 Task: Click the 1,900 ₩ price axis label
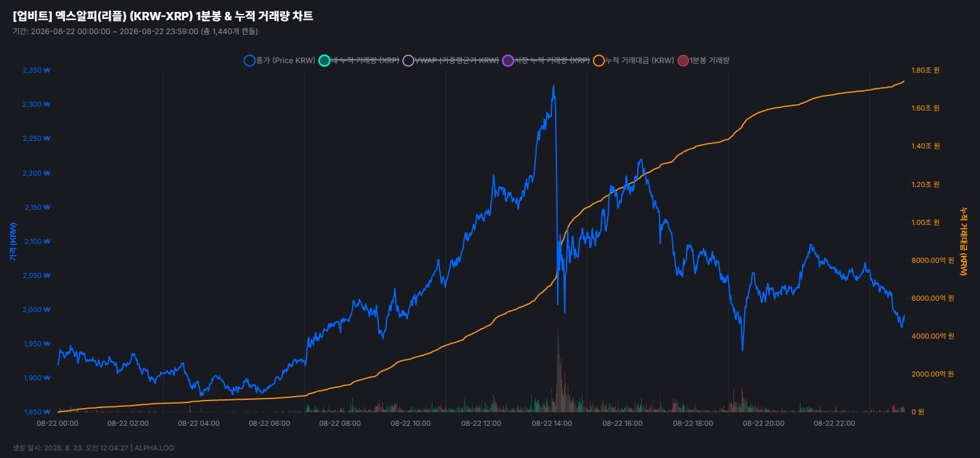[36, 378]
